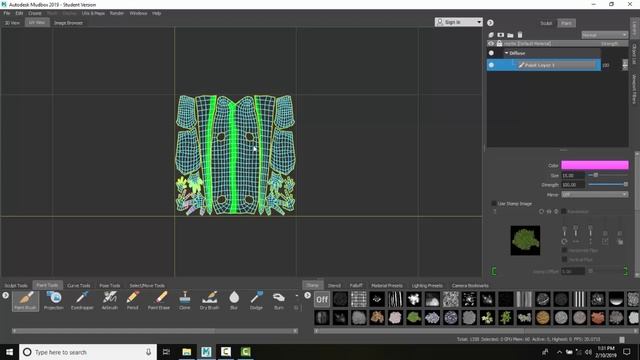
Task: Select the Burn tool
Action: click(279, 301)
